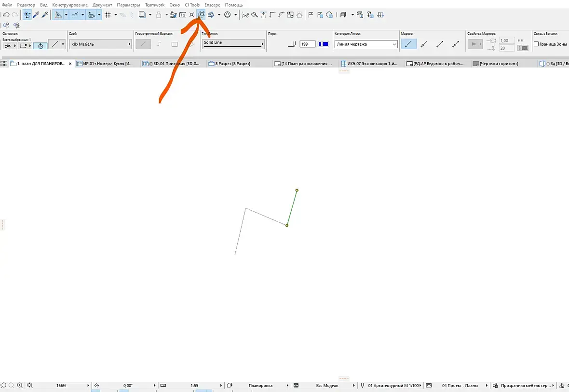Click the Trace reference square icon
Image resolution: width=569 pixels, height=392 pixels.
point(142,15)
